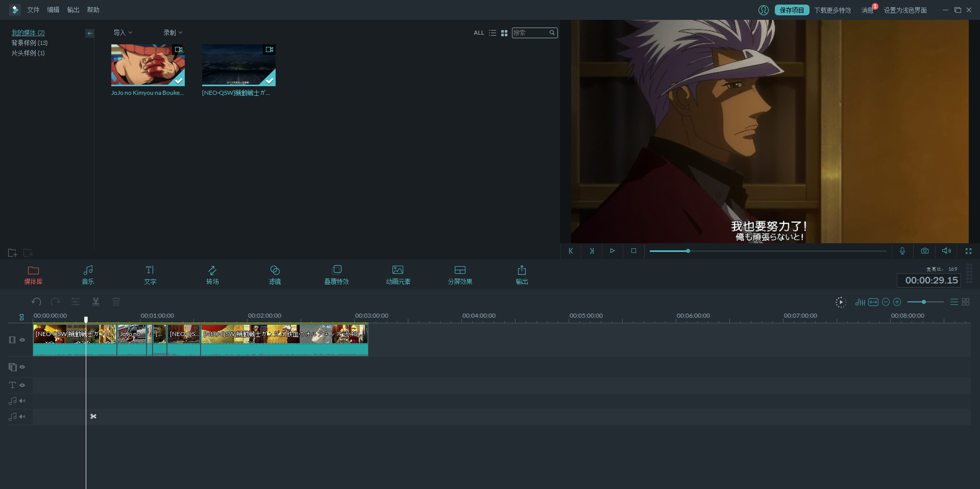The height and width of the screenshot is (489, 980).
Task: Redo the timeline action
Action: click(56, 302)
